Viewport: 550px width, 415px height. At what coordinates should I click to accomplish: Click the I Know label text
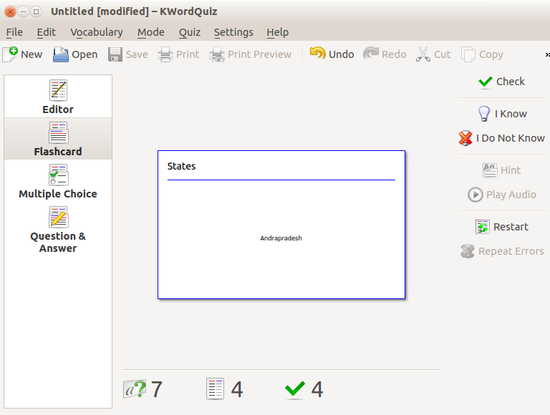[511, 114]
